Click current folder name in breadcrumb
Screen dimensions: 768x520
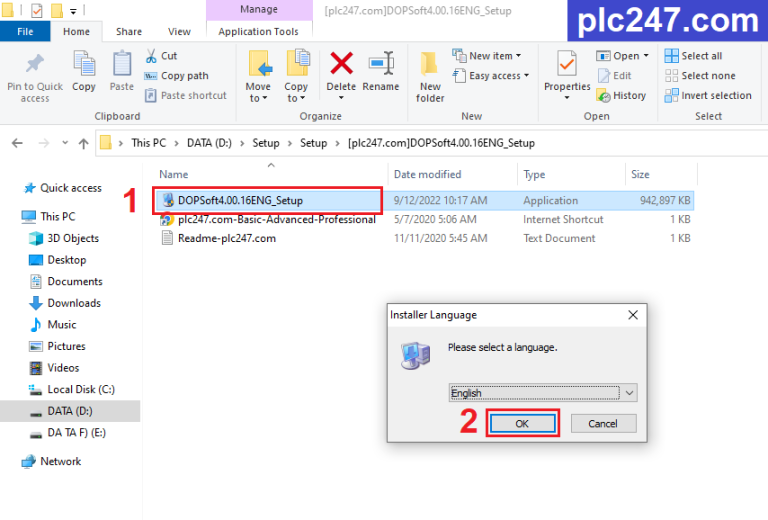pos(441,143)
